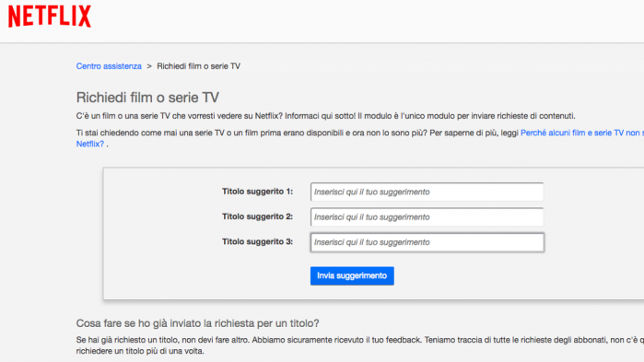Click the 'Titolo suggerito 3:' label

coord(258,241)
